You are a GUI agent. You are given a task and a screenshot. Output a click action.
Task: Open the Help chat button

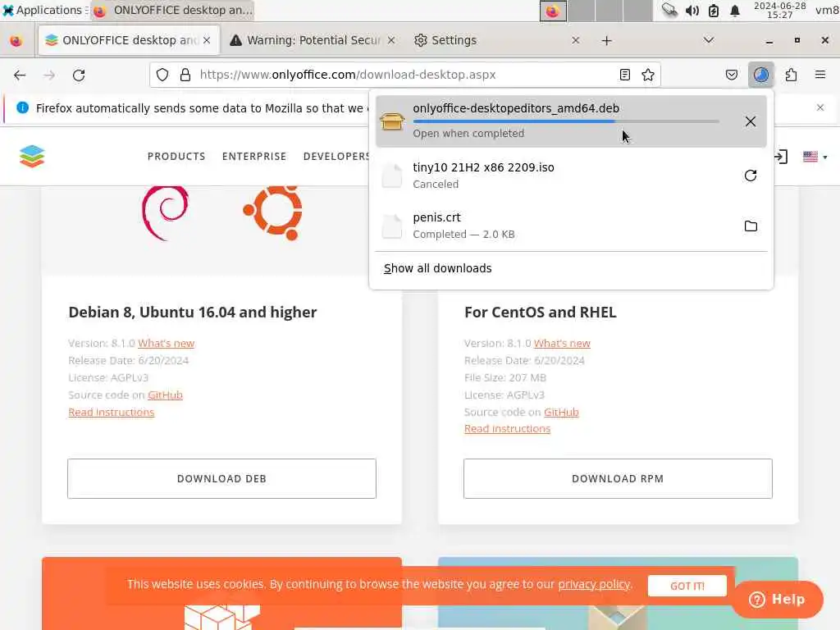click(778, 600)
